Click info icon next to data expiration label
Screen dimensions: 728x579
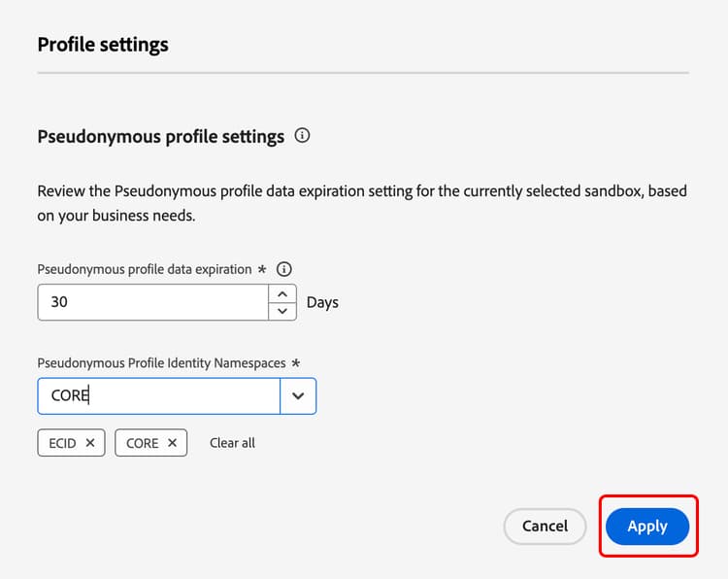tap(284, 269)
